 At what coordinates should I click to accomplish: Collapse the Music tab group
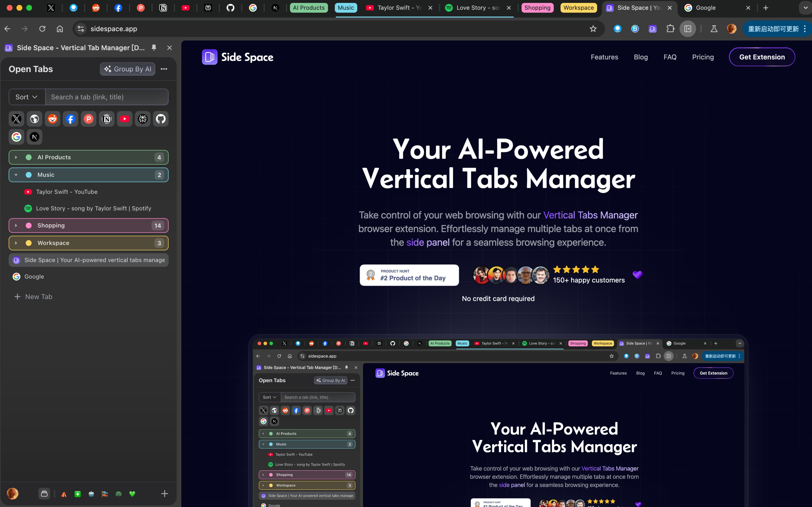pyautogui.click(x=16, y=175)
